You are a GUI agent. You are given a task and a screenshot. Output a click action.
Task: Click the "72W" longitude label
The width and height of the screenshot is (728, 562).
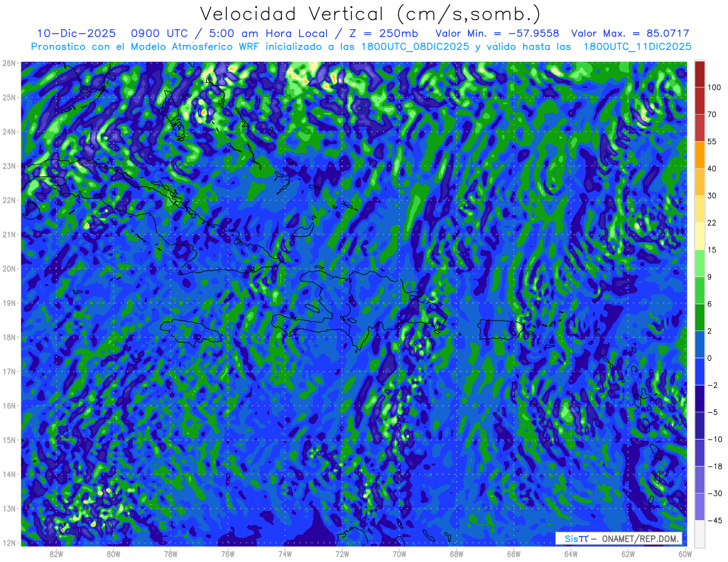click(342, 554)
